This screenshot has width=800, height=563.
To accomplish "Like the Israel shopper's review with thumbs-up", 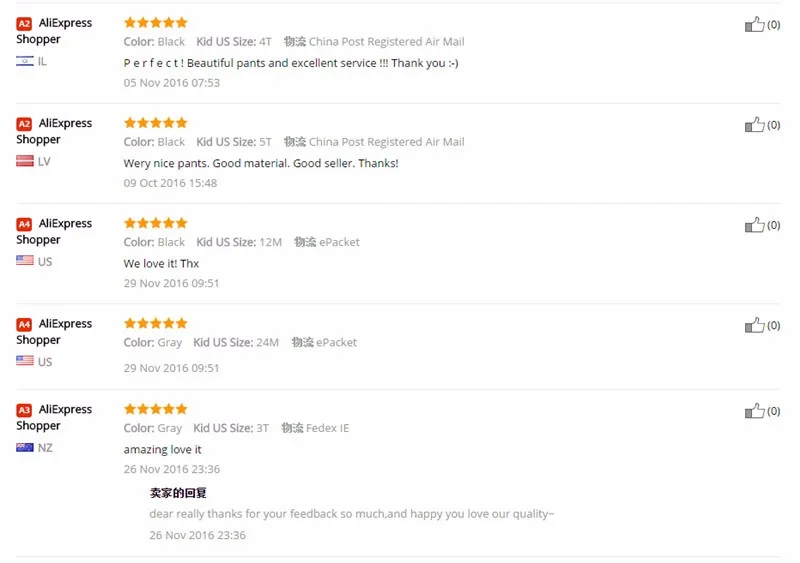I will pyautogui.click(x=755, y=24).
